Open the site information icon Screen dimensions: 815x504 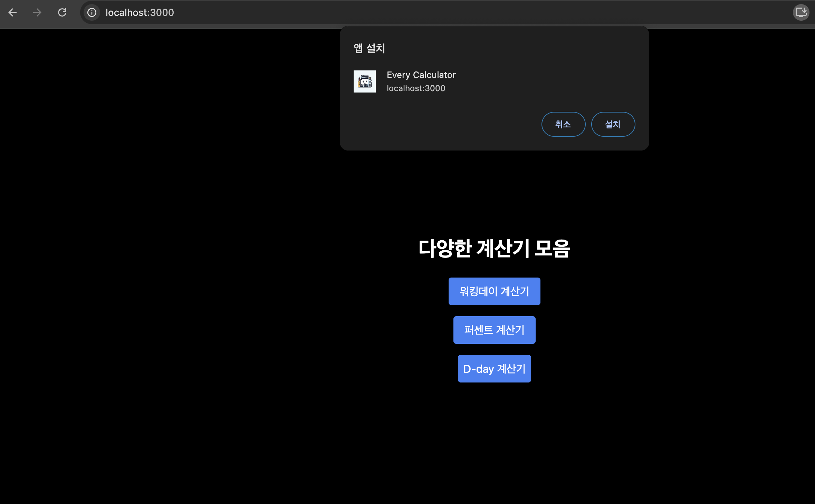[92, 13]
